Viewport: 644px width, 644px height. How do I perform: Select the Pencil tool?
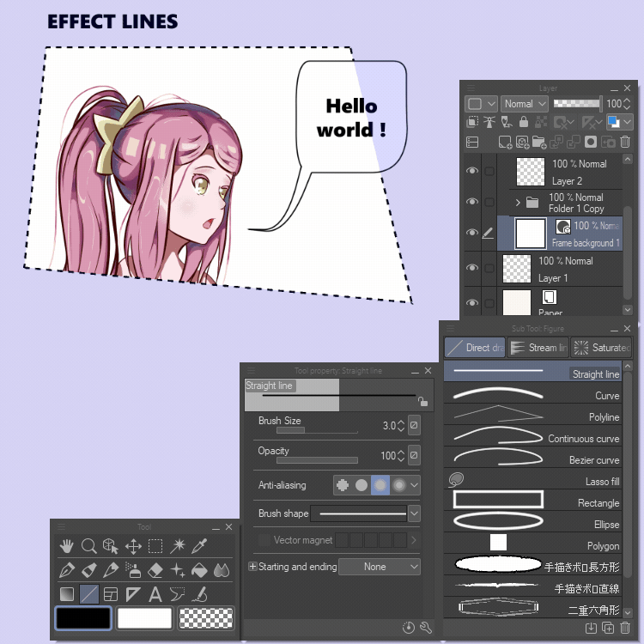point(88,570)
